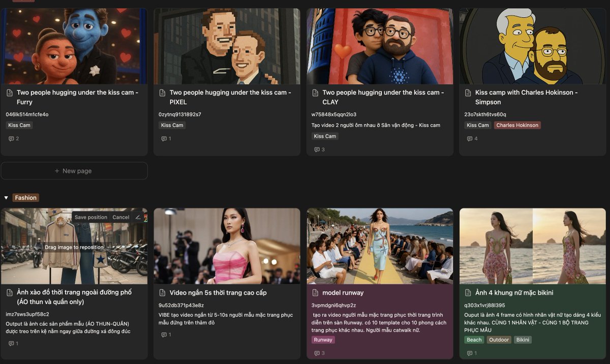Click page icon of Kiss cam CLAY card
The width and height of the screenshot is (610, 364).
(x=316, y=93)
